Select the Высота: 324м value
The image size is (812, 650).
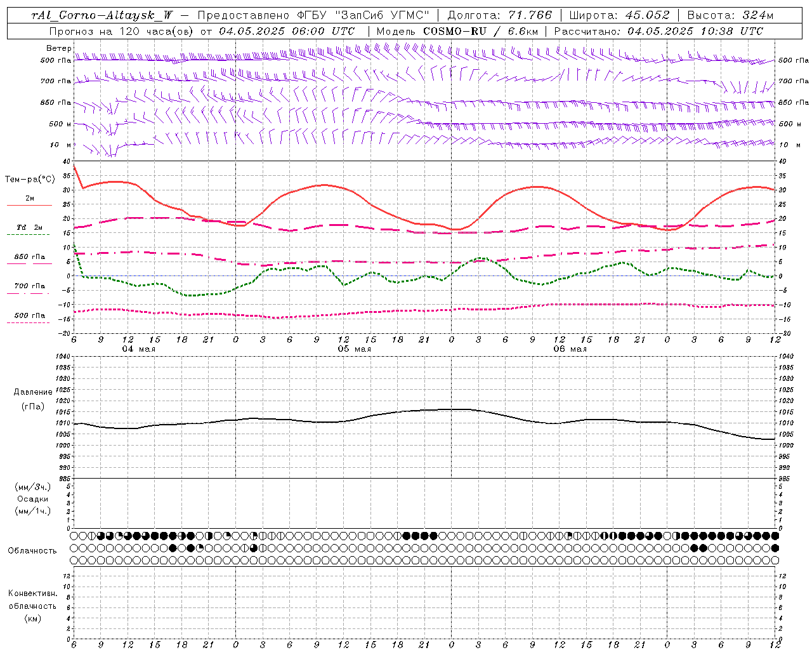[x=730, y=15]
